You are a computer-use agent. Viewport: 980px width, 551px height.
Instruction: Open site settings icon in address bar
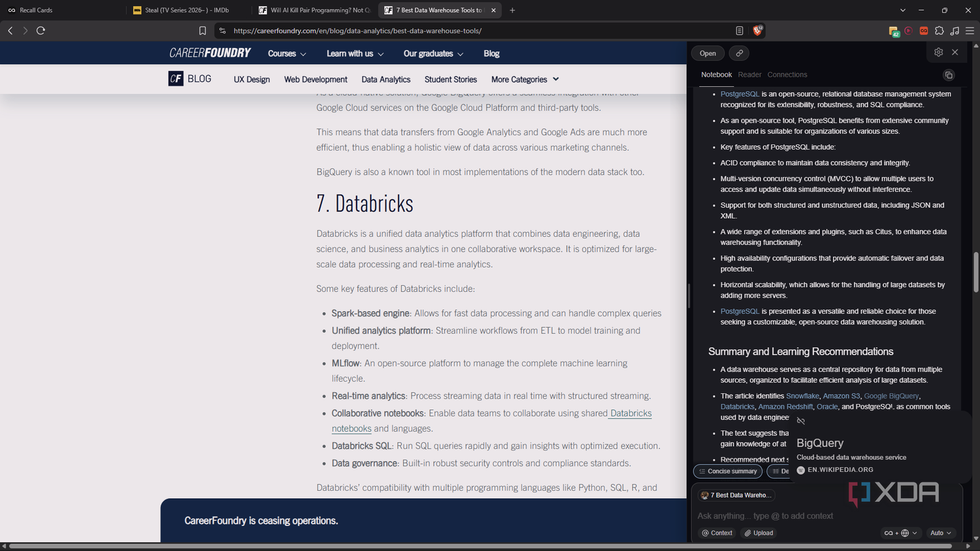coord(222,31)
